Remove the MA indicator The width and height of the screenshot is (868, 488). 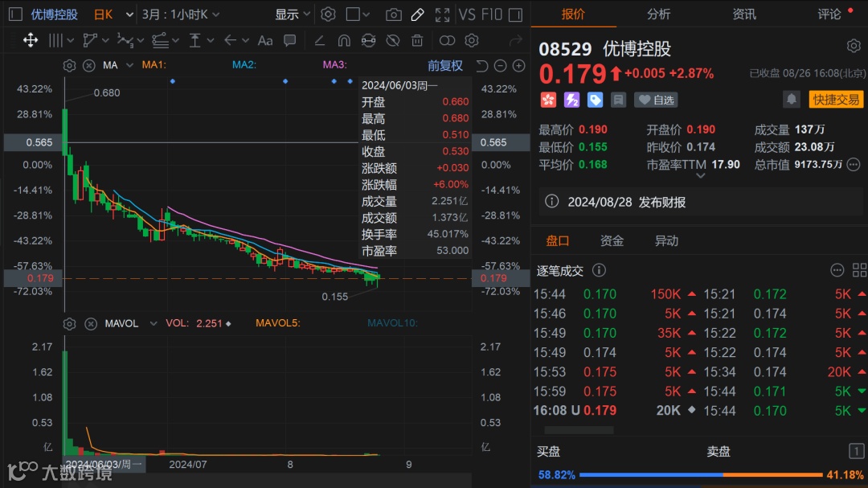88,65
